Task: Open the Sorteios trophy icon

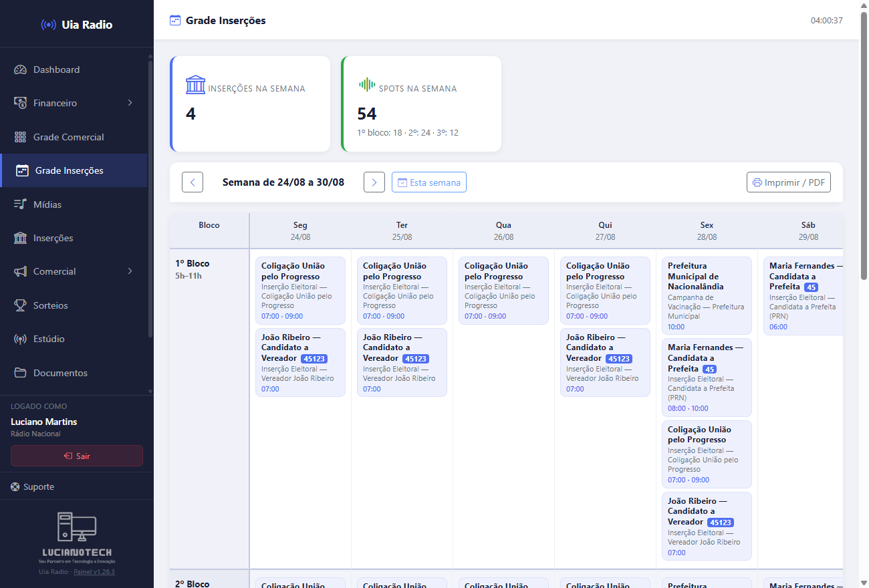Action: point(20,305)
